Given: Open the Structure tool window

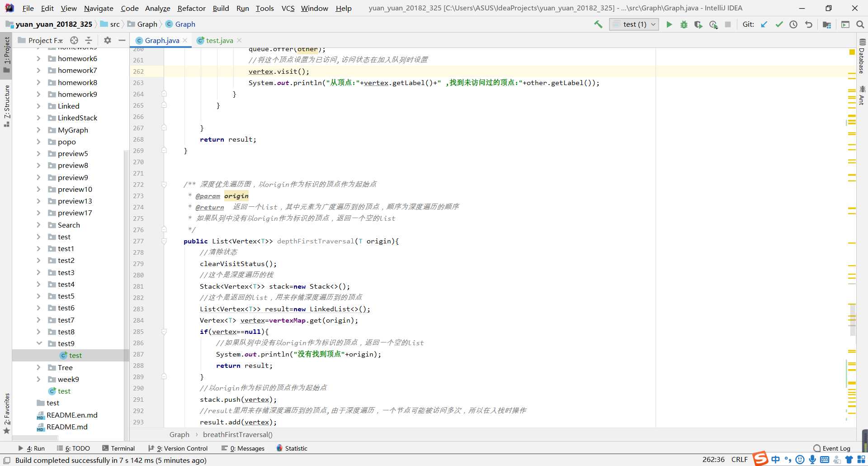Looking at the screenshot, I should (x=6, y=105).
